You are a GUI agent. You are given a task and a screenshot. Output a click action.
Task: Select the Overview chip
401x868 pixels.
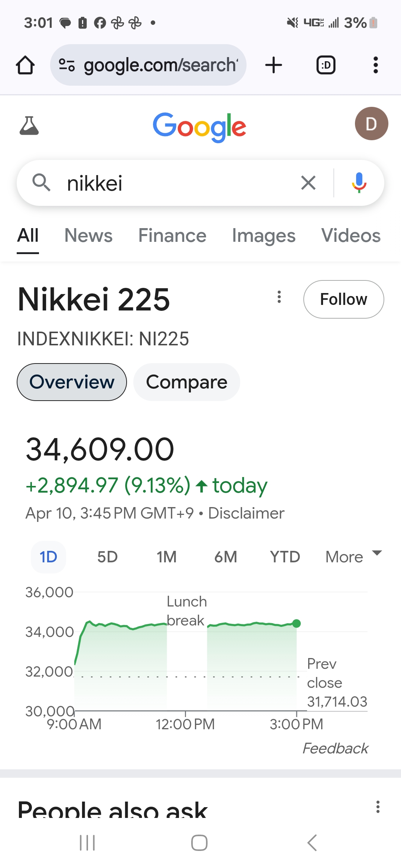coord(72,382)
